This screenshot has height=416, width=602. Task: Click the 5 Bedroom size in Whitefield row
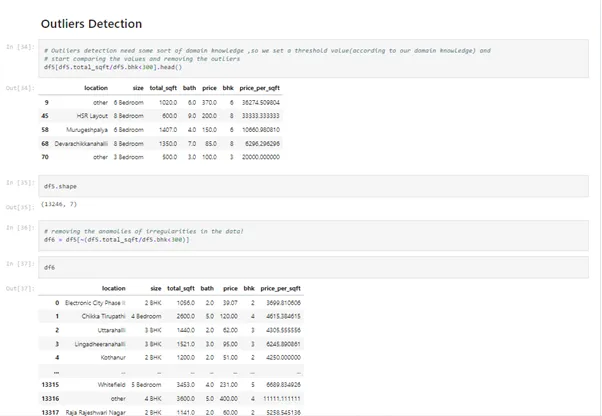coord(146,385)
